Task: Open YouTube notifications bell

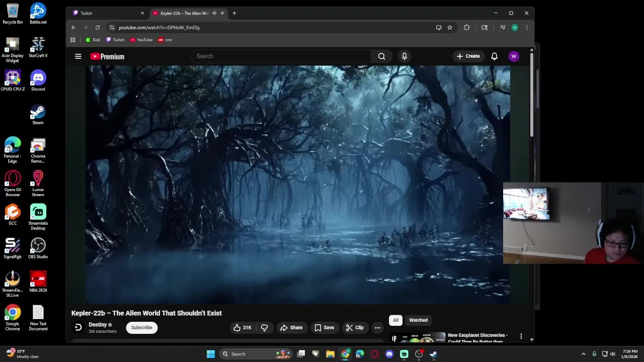Action: coord(494,56)
